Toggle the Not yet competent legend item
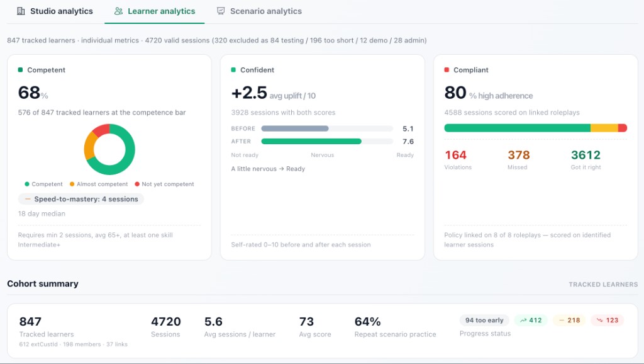The image size is (644, 364). point(164,185)
